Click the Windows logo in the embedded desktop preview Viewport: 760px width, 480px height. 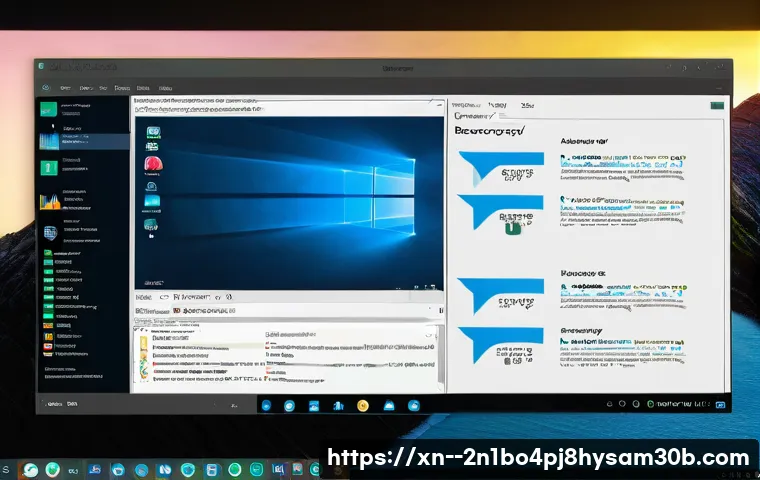(x=379, y=196)
